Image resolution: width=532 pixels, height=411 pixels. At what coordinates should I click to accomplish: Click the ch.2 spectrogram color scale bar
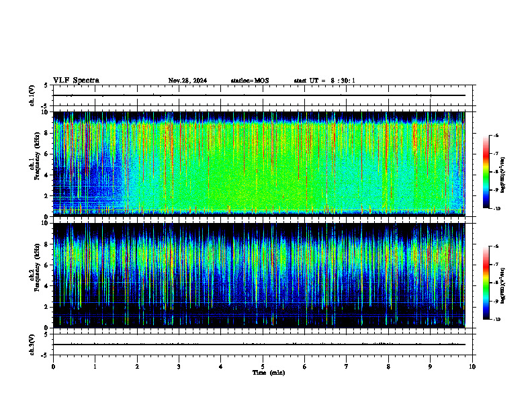[486, 283]
